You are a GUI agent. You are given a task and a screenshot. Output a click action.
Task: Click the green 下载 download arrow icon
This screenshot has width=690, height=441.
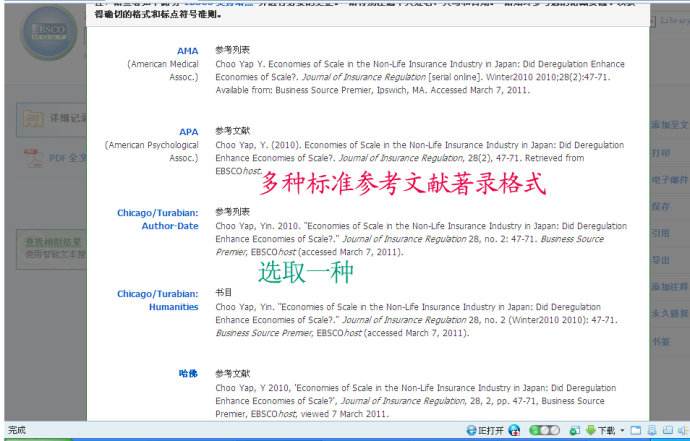[591, 430]
